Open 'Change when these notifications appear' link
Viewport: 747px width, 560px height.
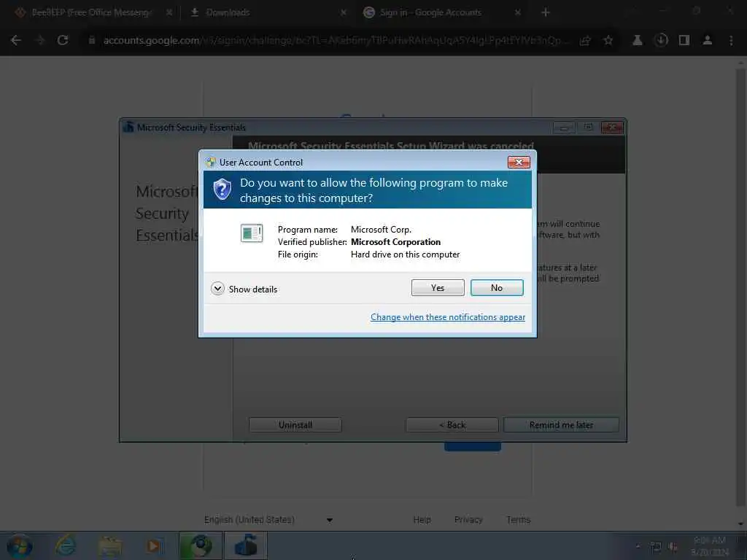click(x=448, y=317)
